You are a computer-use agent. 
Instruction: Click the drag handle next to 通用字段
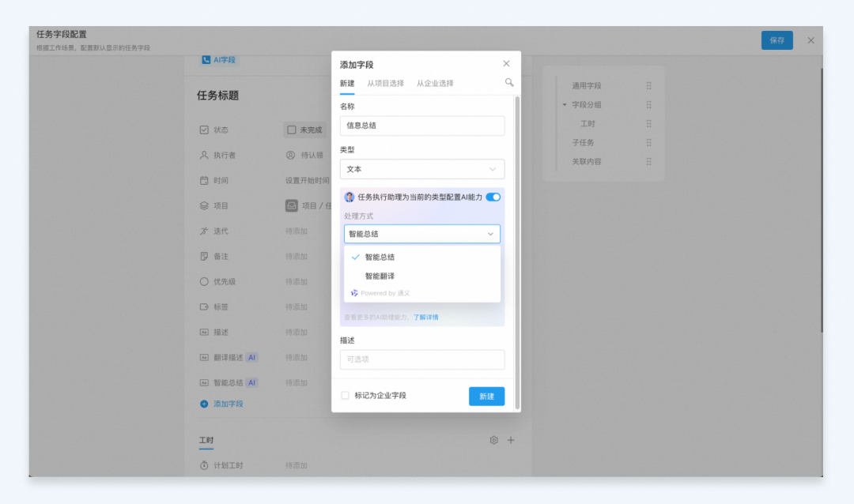click(x=648, y=85)
